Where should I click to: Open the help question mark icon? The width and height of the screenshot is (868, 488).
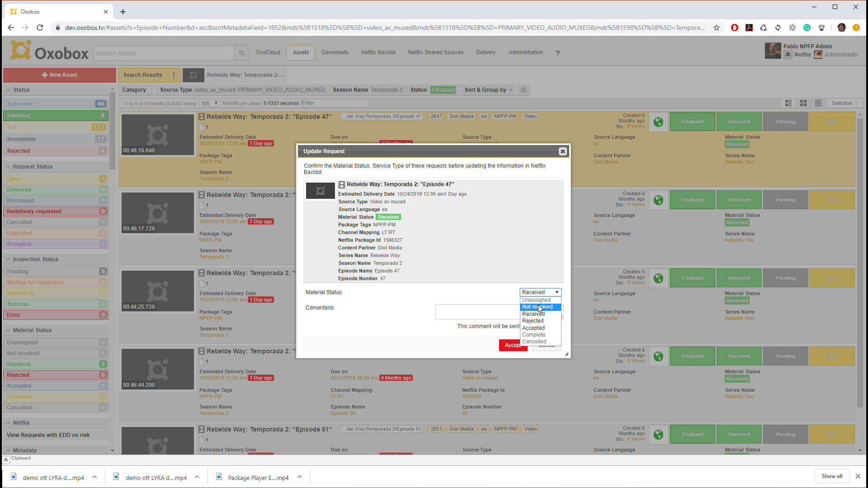557,53
